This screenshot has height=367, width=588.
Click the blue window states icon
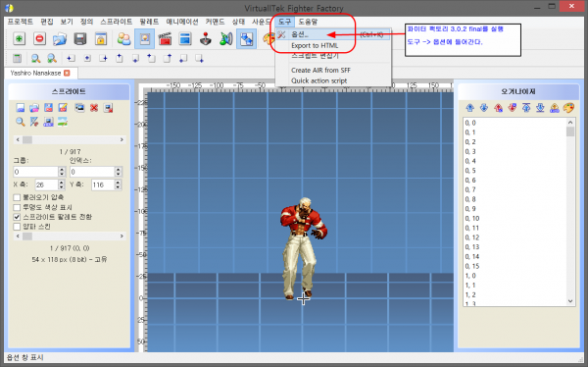(185, 38)
